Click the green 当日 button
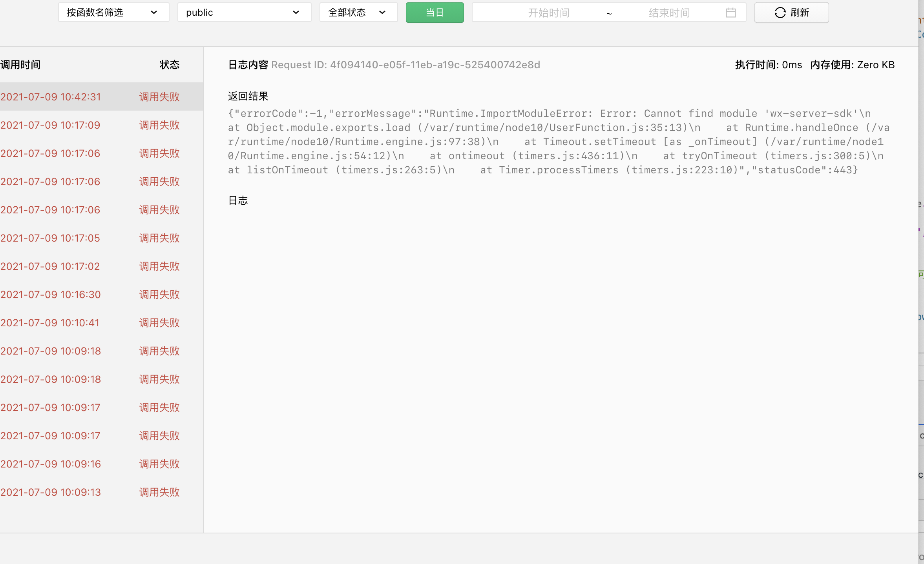 (x=435, y=13)
